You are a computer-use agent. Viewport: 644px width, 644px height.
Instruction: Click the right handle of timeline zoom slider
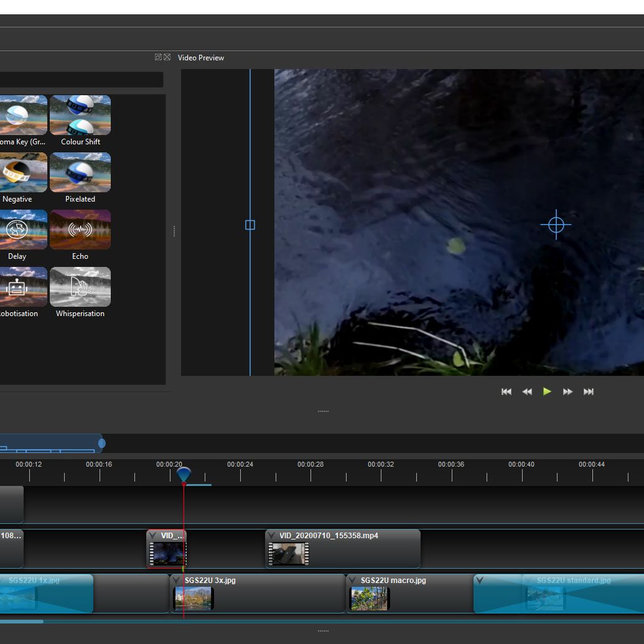(x=102, y=443)
